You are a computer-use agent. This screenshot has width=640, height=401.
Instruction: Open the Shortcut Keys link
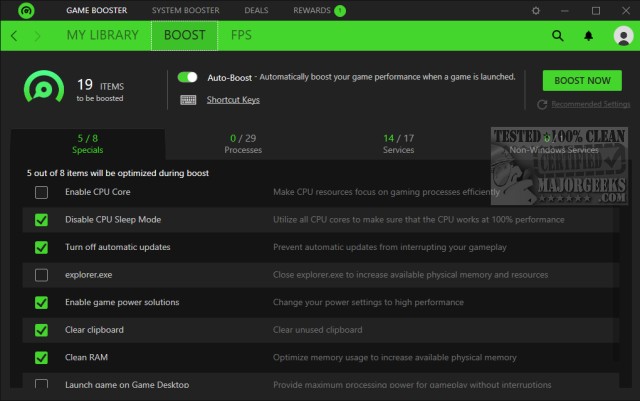click(233, 100)
